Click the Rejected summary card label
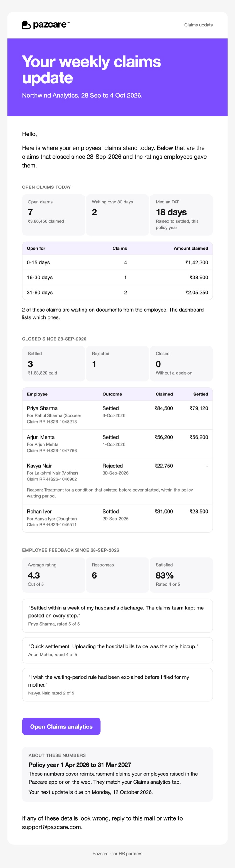 pos(101,354)
